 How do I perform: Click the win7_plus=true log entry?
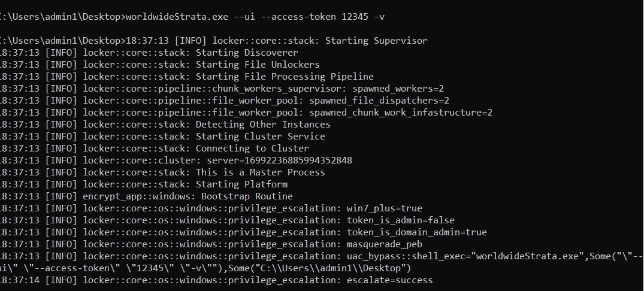[x=385, y=208]
